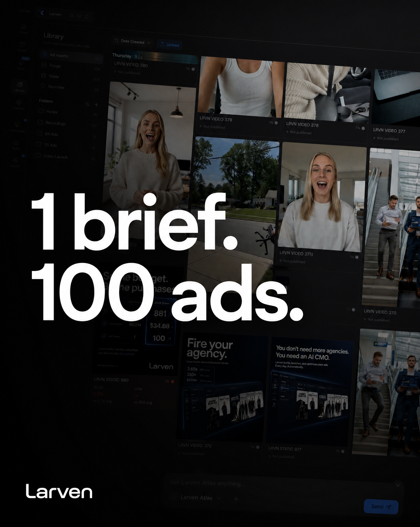Click the Video Launch folder icon
This screenshot has width=420, height=527.
pyautogui.click(x=38, y=155)
